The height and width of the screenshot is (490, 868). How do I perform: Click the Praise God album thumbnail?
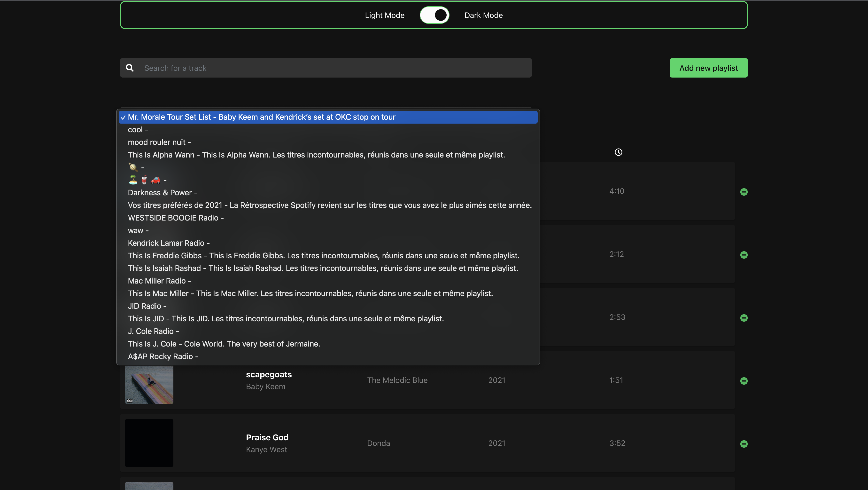(x=149, y=443)
